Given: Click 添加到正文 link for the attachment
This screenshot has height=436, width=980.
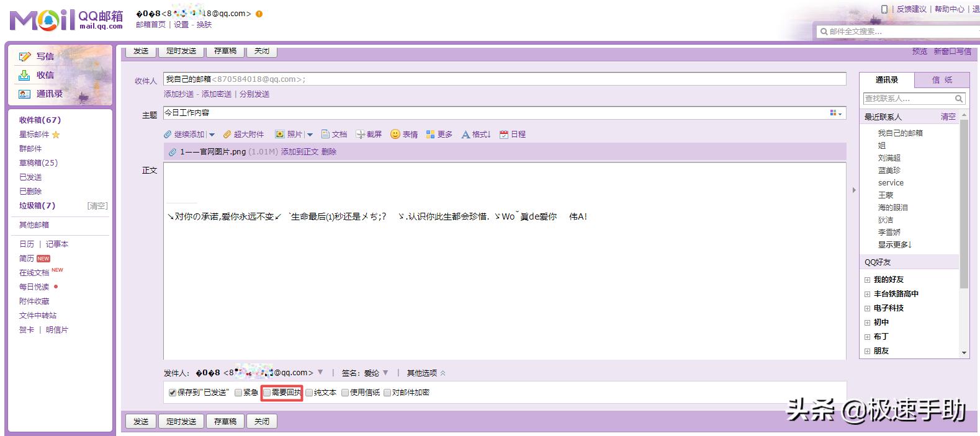Looking at the screenshot, I should tap(300, 152).
